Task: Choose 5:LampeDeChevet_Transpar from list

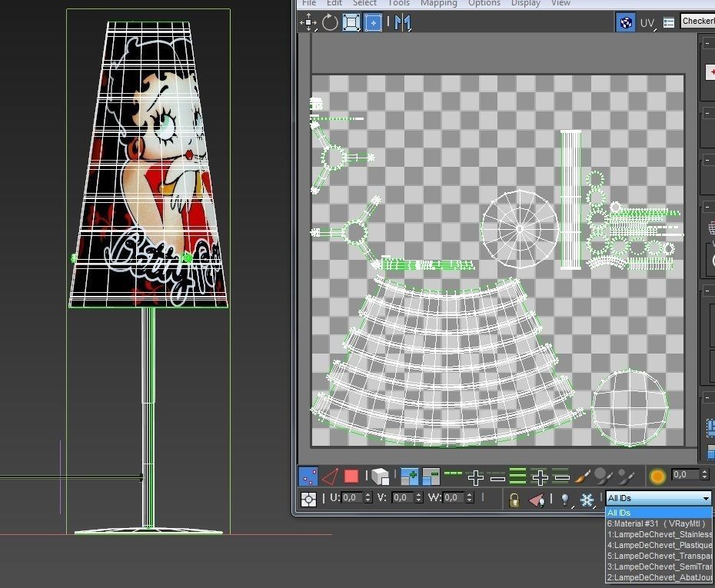Action: 658,556
